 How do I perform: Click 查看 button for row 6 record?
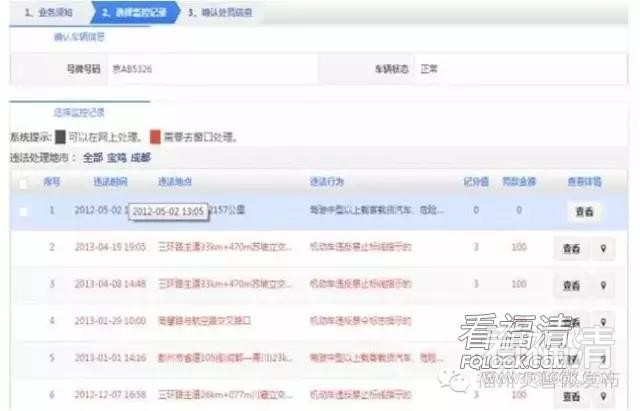click(571, 396)
